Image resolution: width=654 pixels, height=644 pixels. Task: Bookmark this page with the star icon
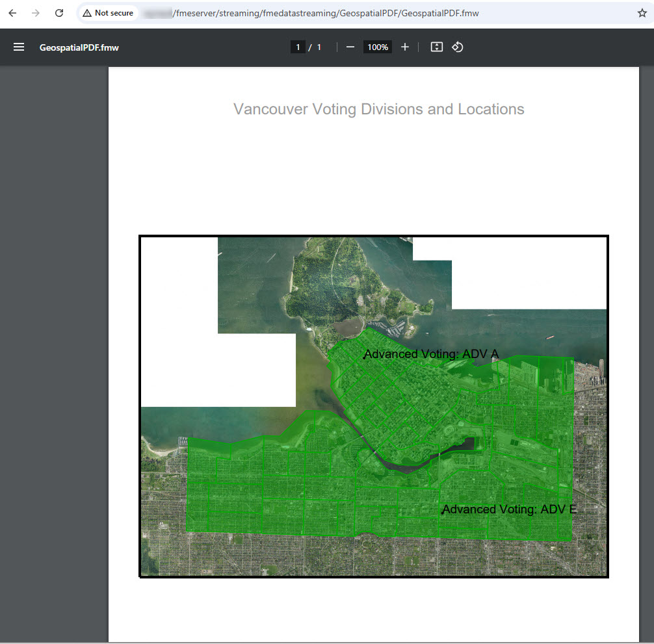point(642,13)
